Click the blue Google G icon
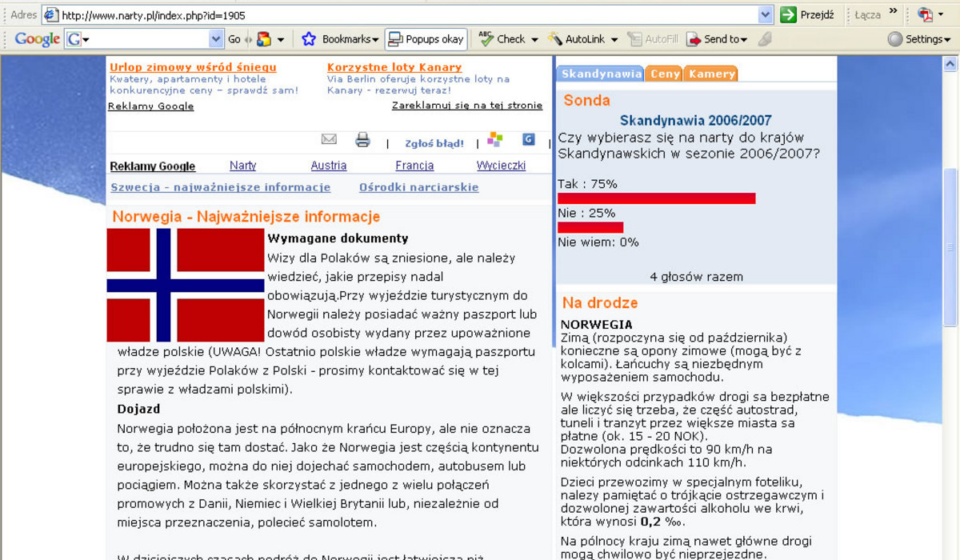 coord(528,140)
